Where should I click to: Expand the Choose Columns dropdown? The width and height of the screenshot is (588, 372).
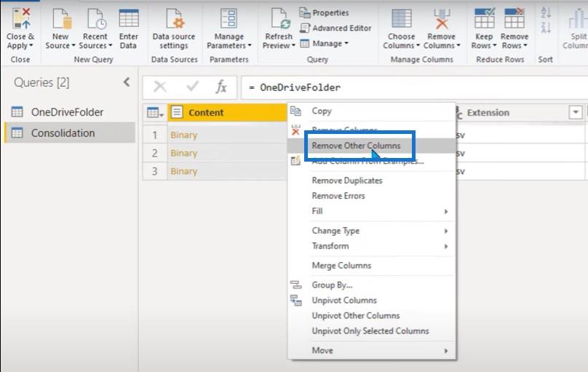(x=418, y=46)
